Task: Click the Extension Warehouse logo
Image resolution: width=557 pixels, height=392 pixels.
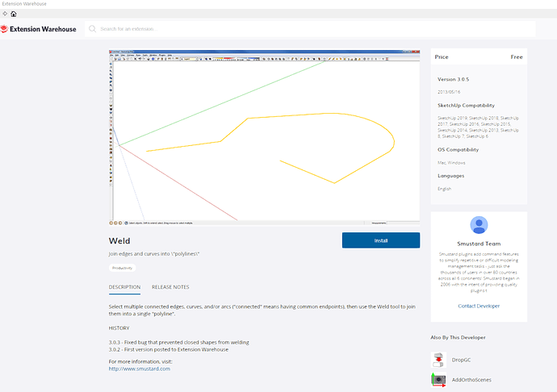Action: click(x=39, y=29)
